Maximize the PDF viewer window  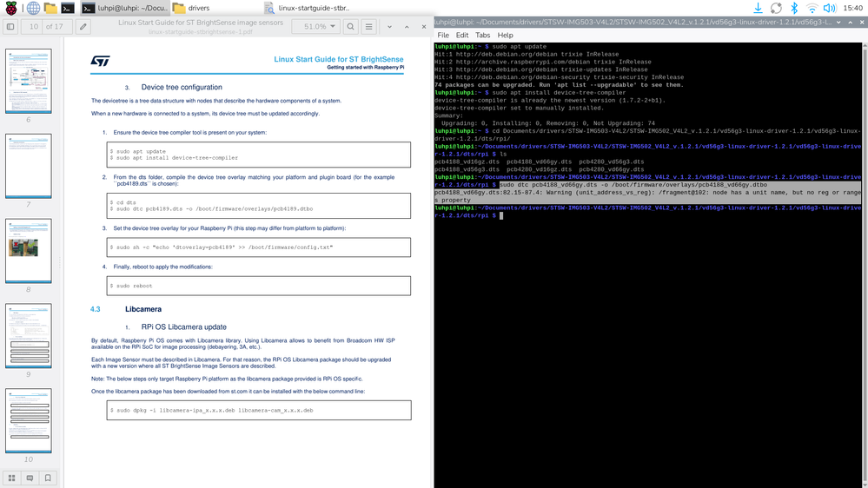pos(407,27)
